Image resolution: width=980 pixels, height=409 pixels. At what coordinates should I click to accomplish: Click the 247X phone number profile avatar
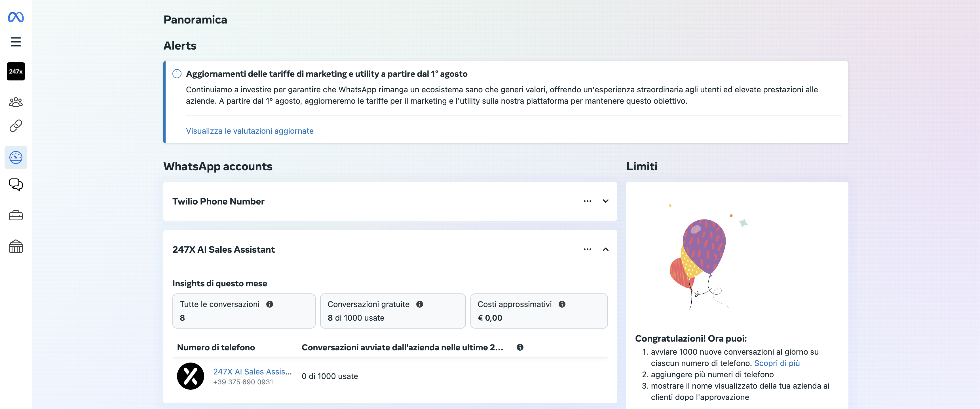(x=191, y=376)
